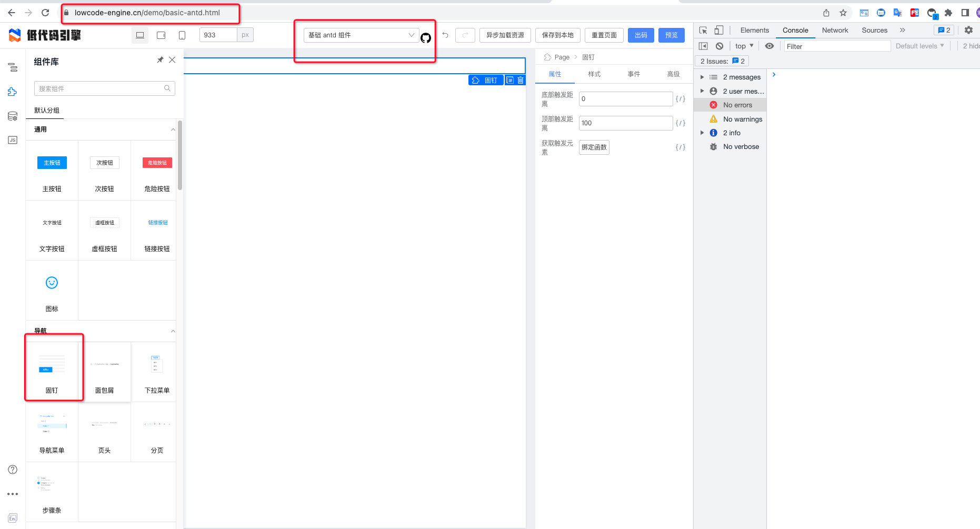Click the undo arrow in the editor toolbar
Image resolution: width=980 pixels, height=529 pixels.
pos(445,35)
